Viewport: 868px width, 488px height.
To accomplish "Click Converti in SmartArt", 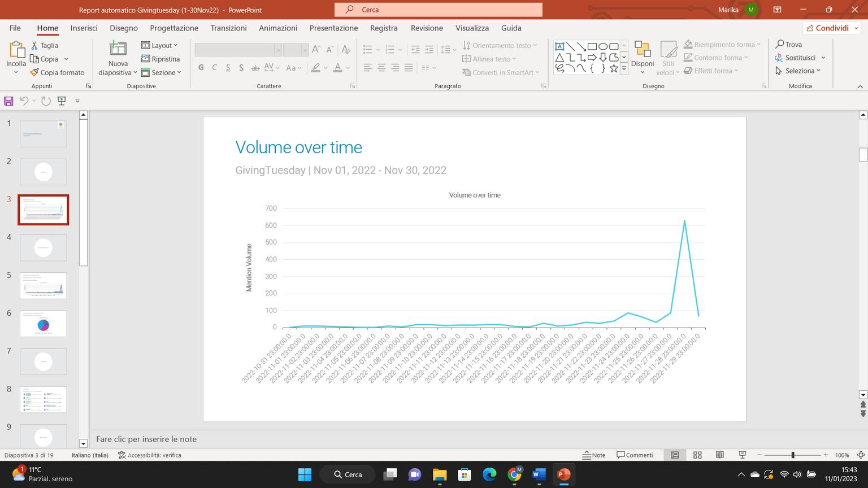I will click(501, 72).
